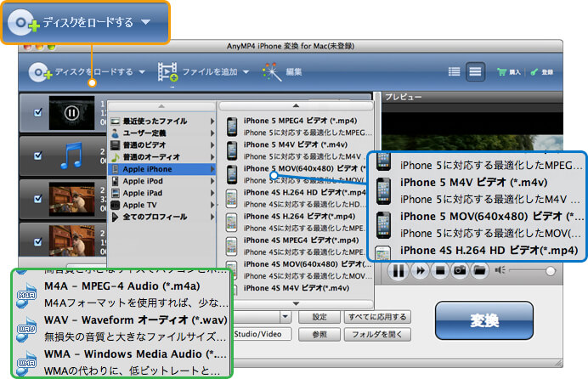Toggle the third file item checkbox
The height and width of the screenshot is (379, 588).
38,198
